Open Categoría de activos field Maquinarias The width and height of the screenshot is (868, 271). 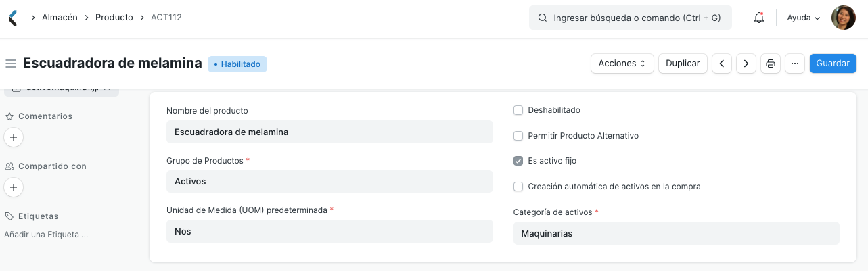coord(676,233)
